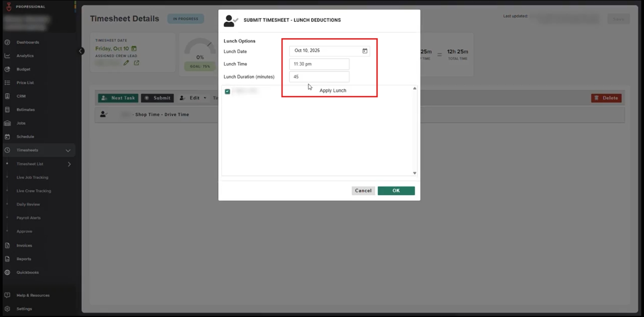Click the list scrollbar up arrow
The height and width of the screenshot is (317, 644).
tap(414, 88)
